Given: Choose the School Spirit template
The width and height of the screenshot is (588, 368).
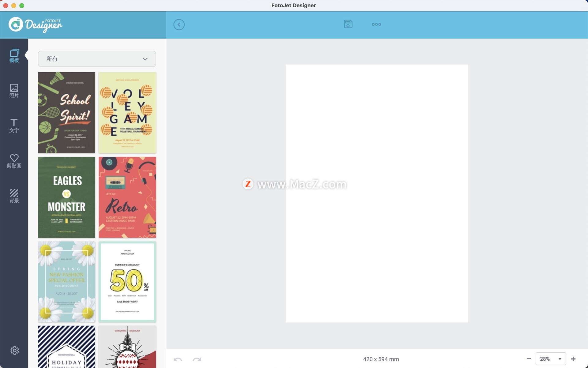Looking at the screenshot, I should 66,113.
